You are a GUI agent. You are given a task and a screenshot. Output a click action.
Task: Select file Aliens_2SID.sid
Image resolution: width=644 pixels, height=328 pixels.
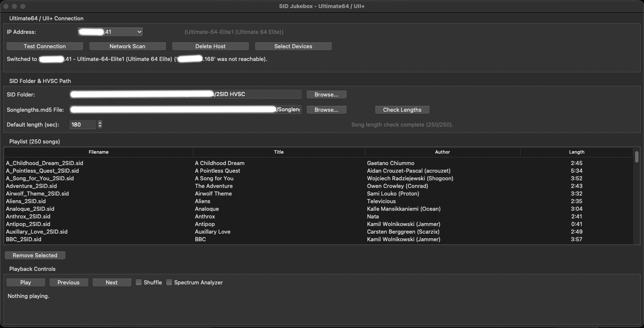tap(26, 201)
